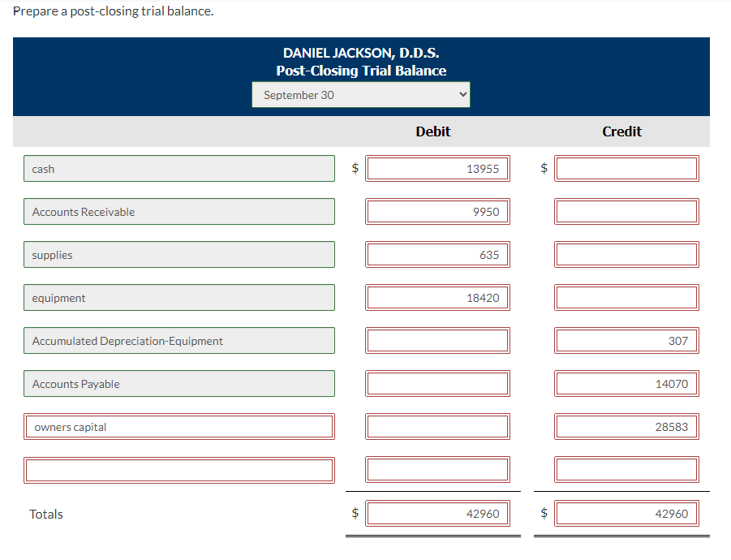Select a different month from the date selector
The height and width of the screenshot is (560, 731).
coord(360,94)
